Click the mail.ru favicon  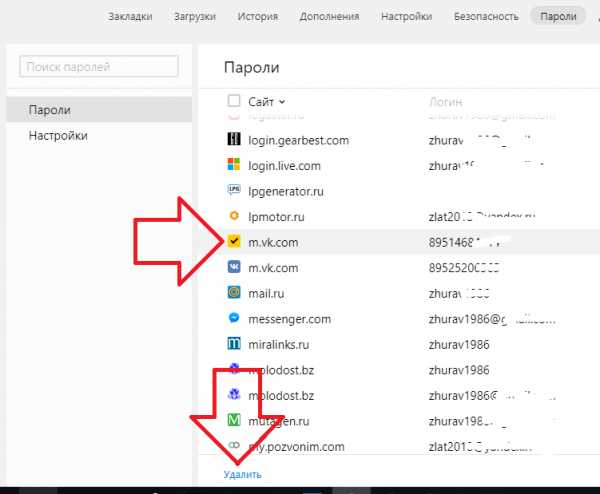(x=234, y=292)
